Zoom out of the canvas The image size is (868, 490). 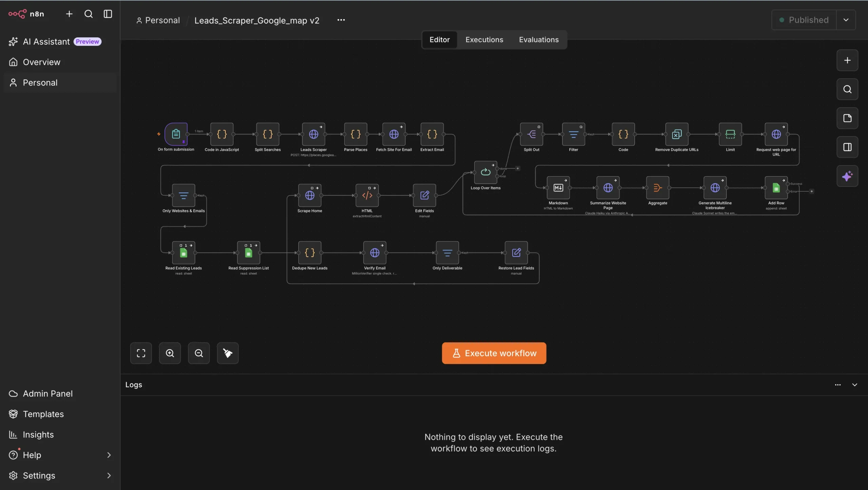click(x=199, y=353)
